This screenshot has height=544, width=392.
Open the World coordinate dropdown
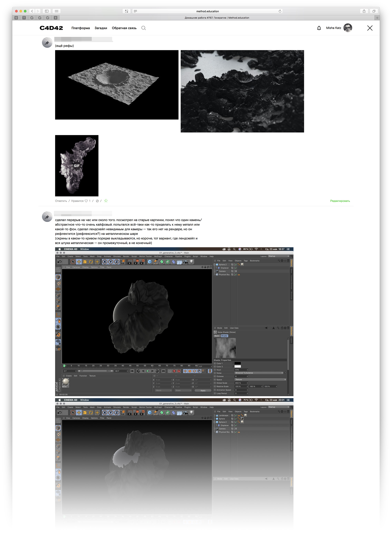(x=164, y=390)
